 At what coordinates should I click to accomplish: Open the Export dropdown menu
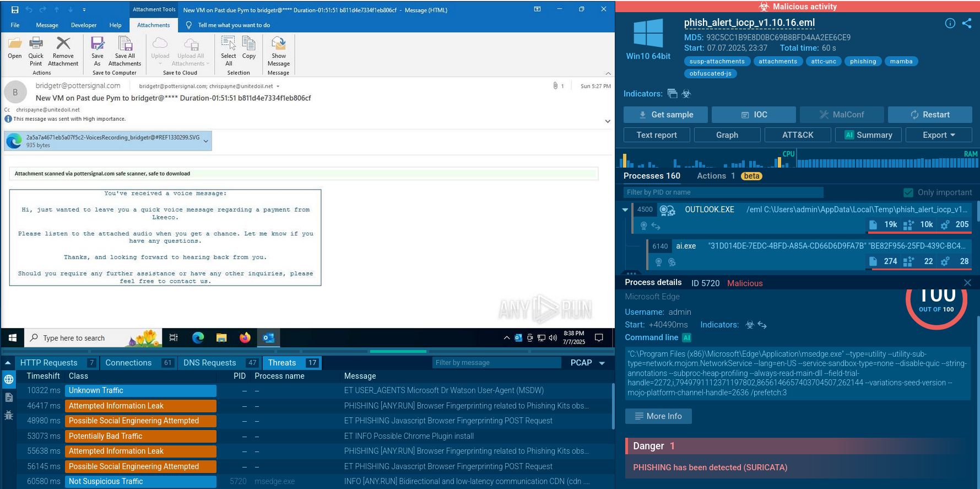pyautogui.click(x=939, y=135)
